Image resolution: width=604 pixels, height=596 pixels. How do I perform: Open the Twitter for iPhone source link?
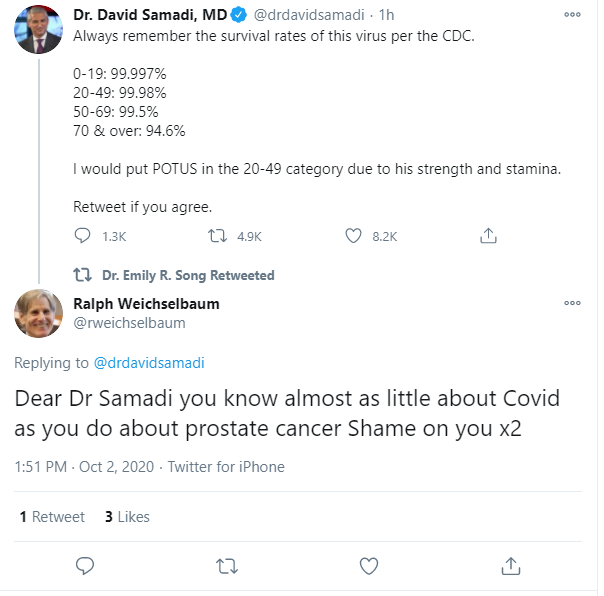point(226,467)
